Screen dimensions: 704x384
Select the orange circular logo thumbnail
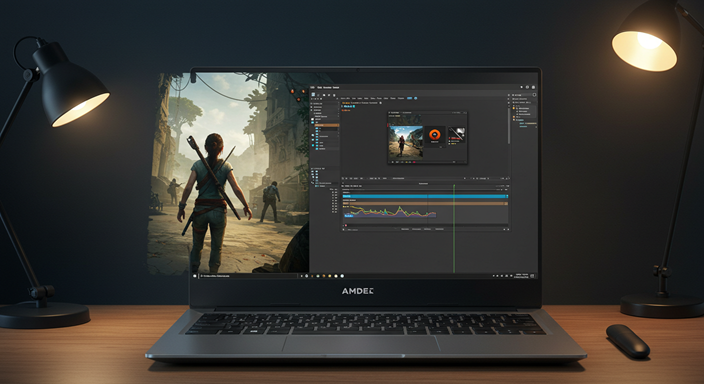click(434, 135)
